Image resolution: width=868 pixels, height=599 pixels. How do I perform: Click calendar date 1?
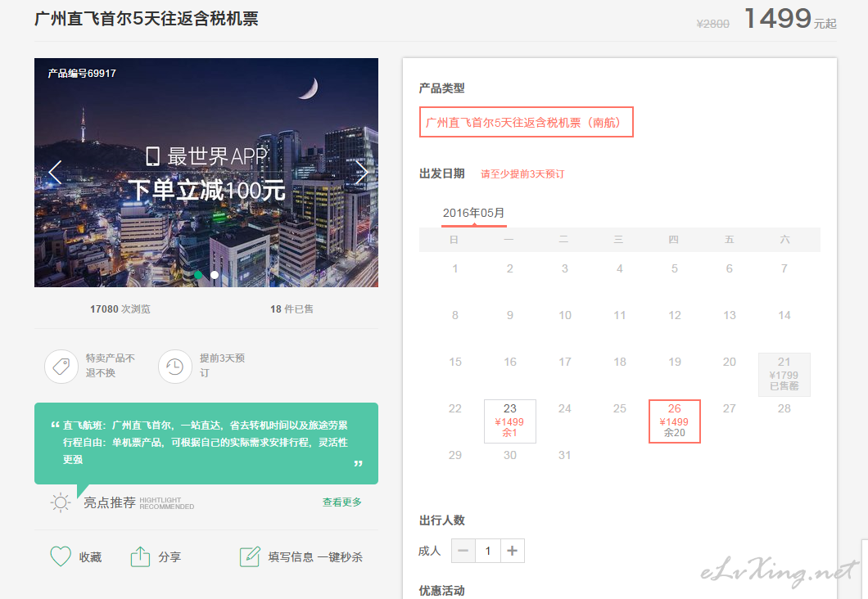[x=455, y=268]
